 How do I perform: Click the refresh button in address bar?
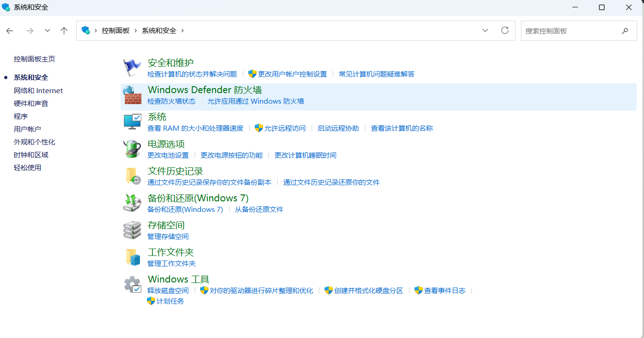point(505,30)
